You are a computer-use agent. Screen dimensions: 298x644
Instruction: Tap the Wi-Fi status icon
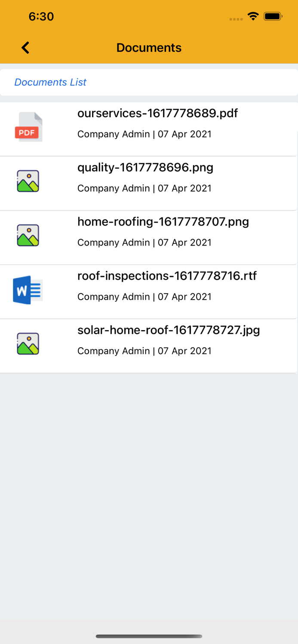click(x=253, y=17)
